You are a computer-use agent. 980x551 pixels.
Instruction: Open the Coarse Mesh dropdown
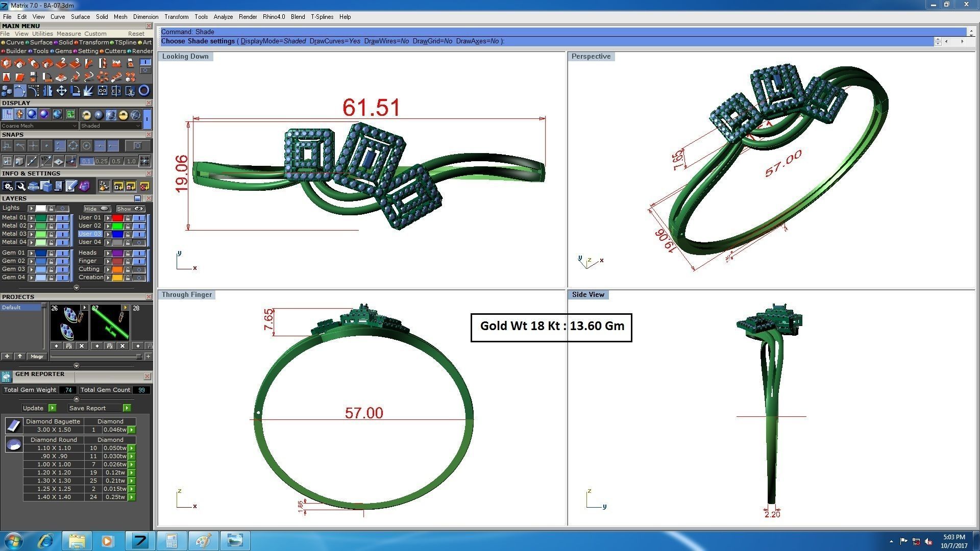39,126
